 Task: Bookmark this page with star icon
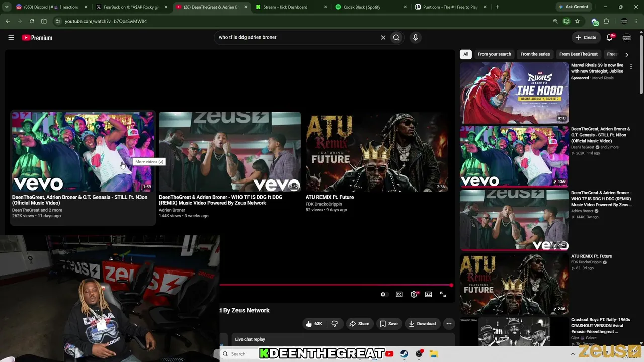tap(577, 21)
